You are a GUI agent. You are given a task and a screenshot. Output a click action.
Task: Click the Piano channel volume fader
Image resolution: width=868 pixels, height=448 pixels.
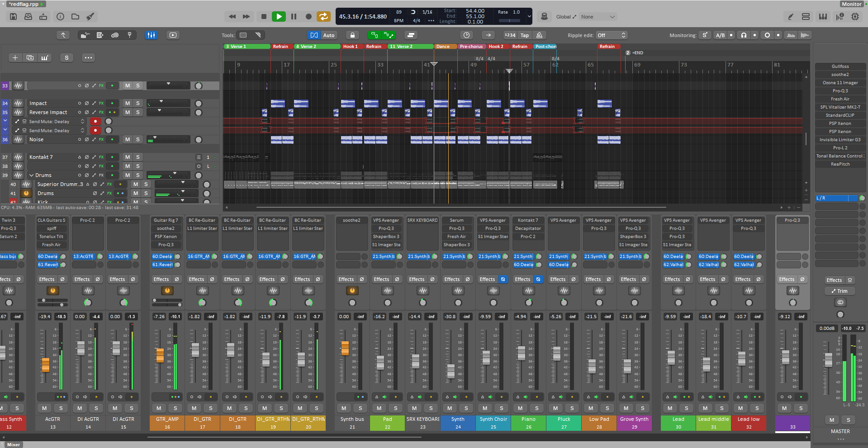[521, 353]
